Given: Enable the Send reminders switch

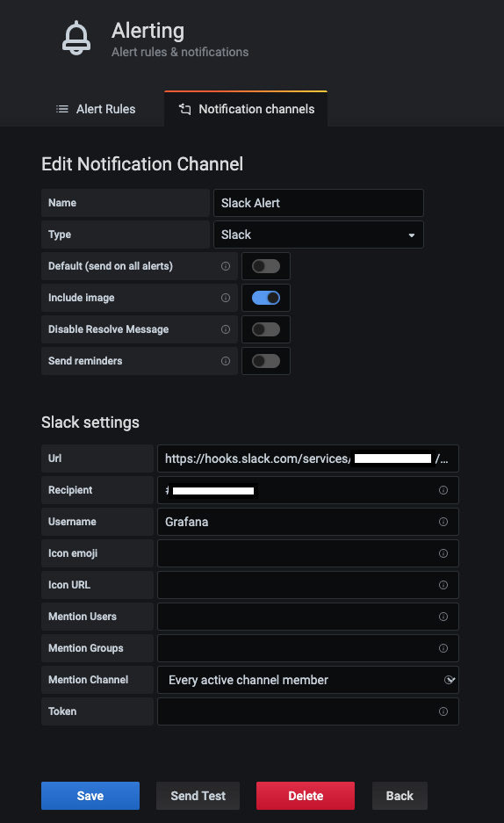Looking at the screenshot, I should point(266,361).
